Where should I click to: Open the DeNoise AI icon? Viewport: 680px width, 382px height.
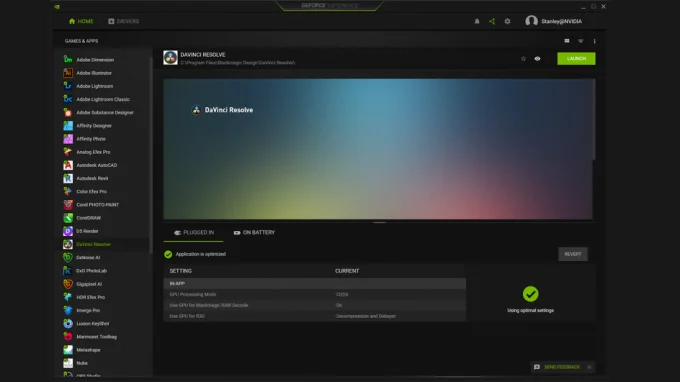point(68,257)
